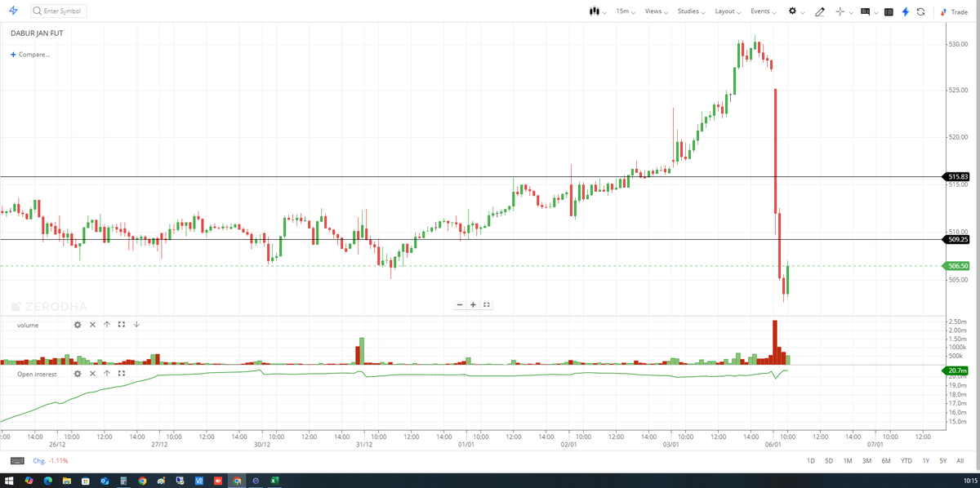Open Calculator from taskbar
Image resolution: width=980 pixels, height=488 pixels.
click(x=123, y=481)
